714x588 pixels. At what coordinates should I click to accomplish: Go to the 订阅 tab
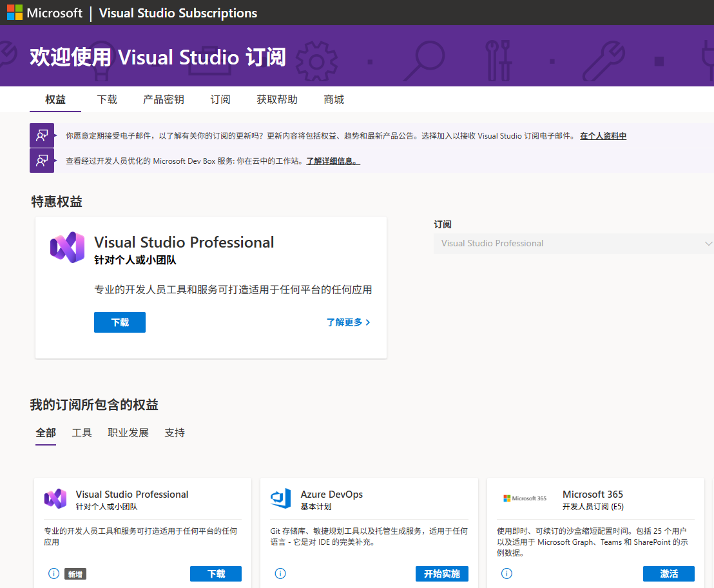click(x=220, y=99)
